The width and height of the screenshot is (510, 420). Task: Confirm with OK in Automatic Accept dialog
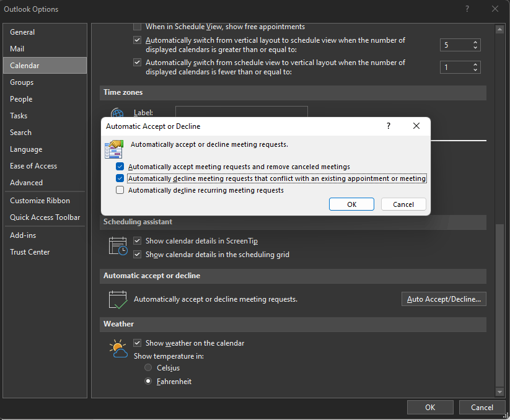(351, 204)
